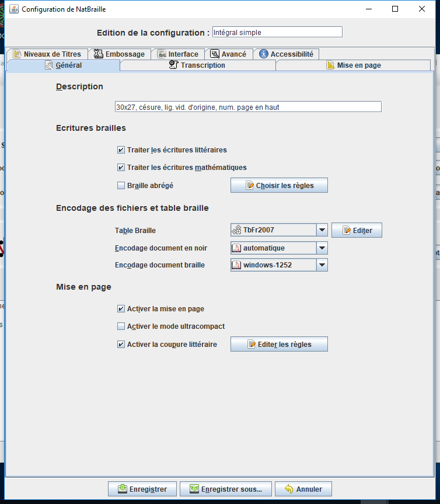
Task: Click the Ecritures brailles heading
Action: point(91,128)
